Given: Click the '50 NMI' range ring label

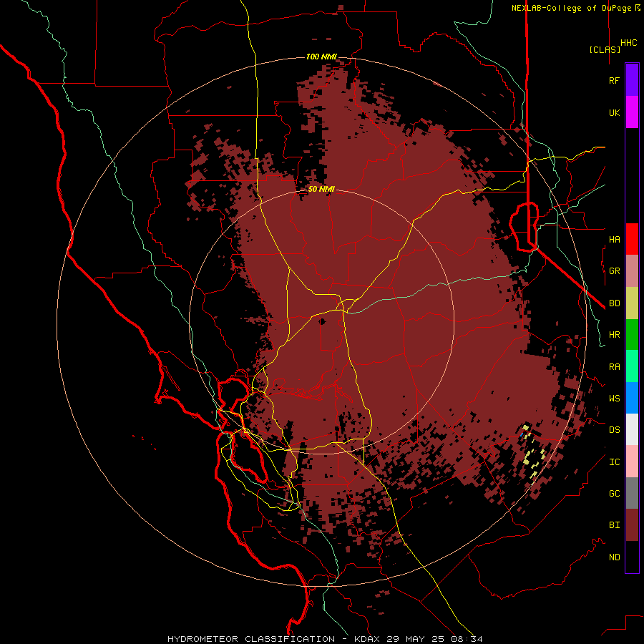Looking at the screenshot, I should [321, 190].
